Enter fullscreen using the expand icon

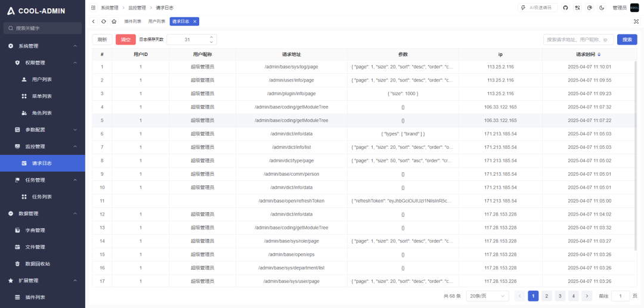point(635,21)
